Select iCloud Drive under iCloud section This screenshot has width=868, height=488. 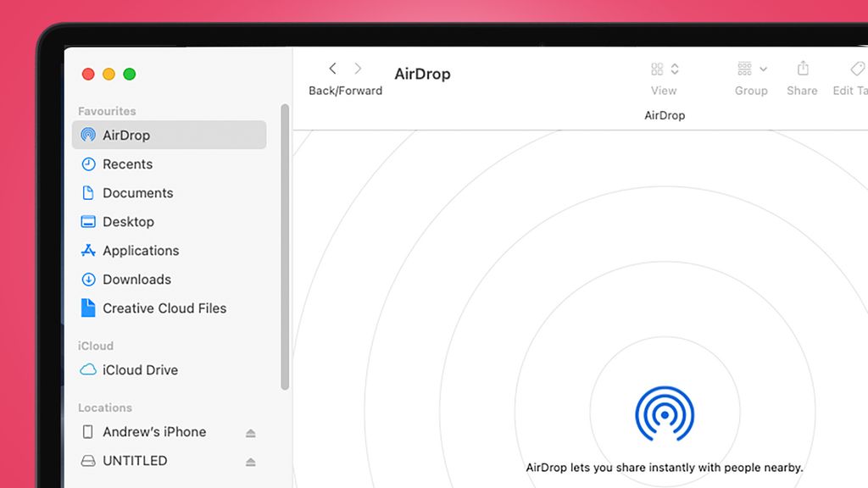(140, 370)
